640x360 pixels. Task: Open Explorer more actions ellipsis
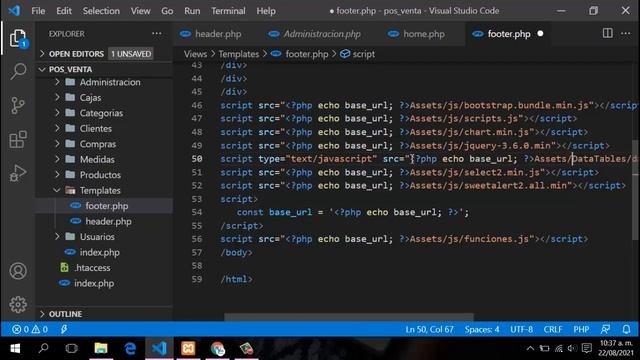click(157, 34)
